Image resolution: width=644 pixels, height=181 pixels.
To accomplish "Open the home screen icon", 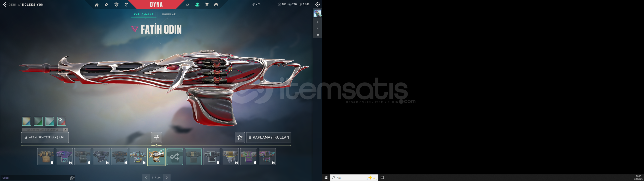I will pos(97,5).
